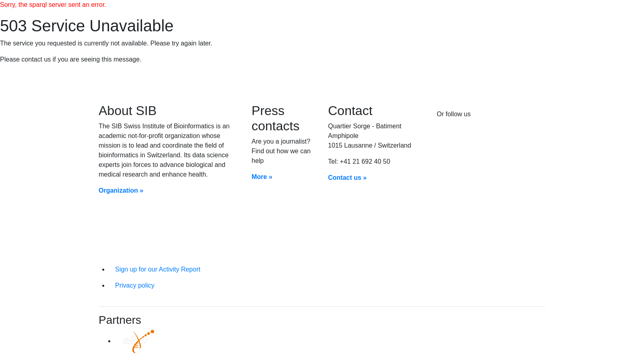Open the Privacy policy link
Screen dimensions: 644x362
[134, 286]
